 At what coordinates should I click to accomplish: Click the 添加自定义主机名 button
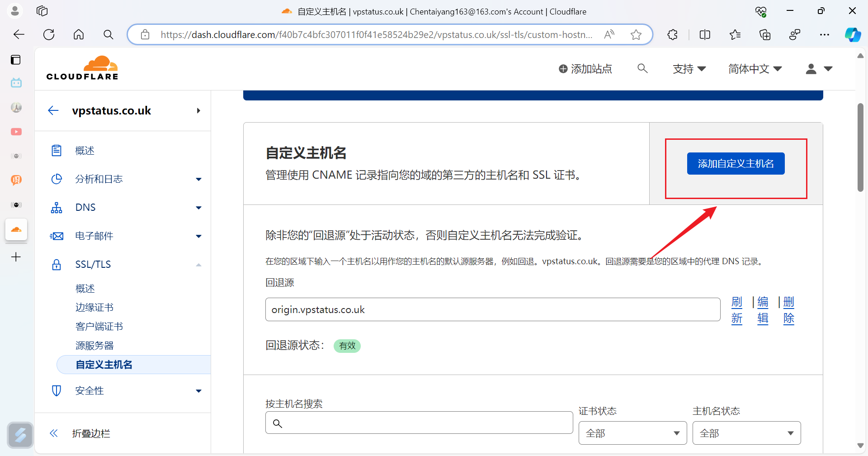pyautogui.click(x=736, y=163)
